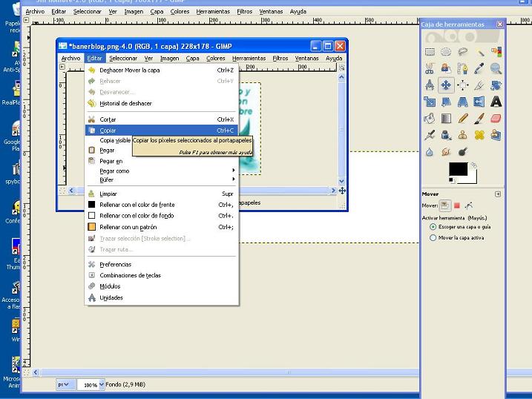Select the Foreground Select tool
The image size is (532, 399).
(446, 68)
